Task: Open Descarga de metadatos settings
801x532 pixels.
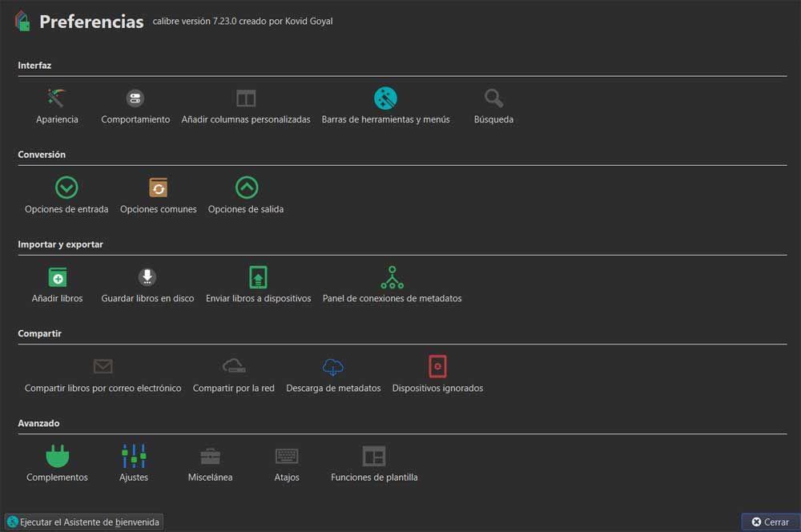Action: point(333,367)
